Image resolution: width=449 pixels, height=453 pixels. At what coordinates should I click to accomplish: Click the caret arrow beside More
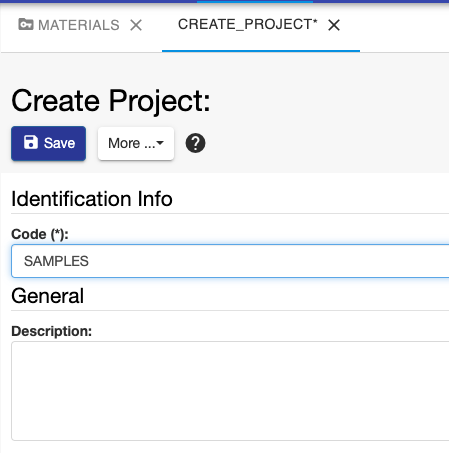(160, 143)
